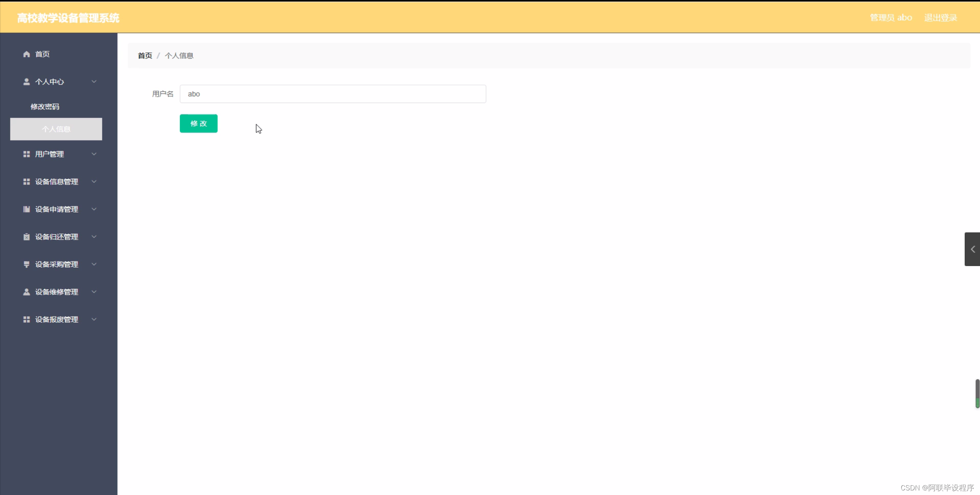980x495 pixels.
Task: Click the 设备归还管理 calendar icon
Action: [x=26, y=237]
